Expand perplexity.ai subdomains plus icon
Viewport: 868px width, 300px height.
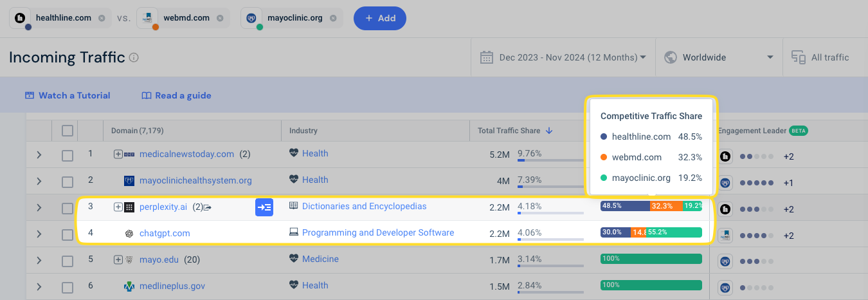(118, 207)
